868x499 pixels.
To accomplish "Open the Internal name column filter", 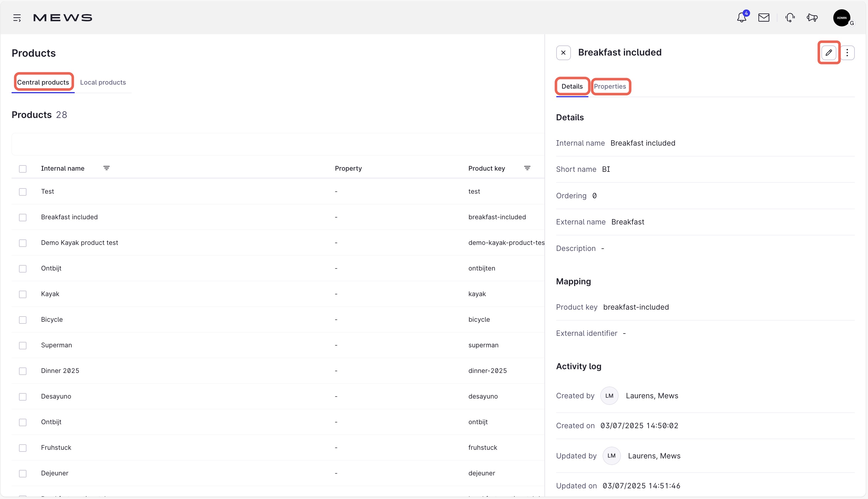I will coord(106,168).
